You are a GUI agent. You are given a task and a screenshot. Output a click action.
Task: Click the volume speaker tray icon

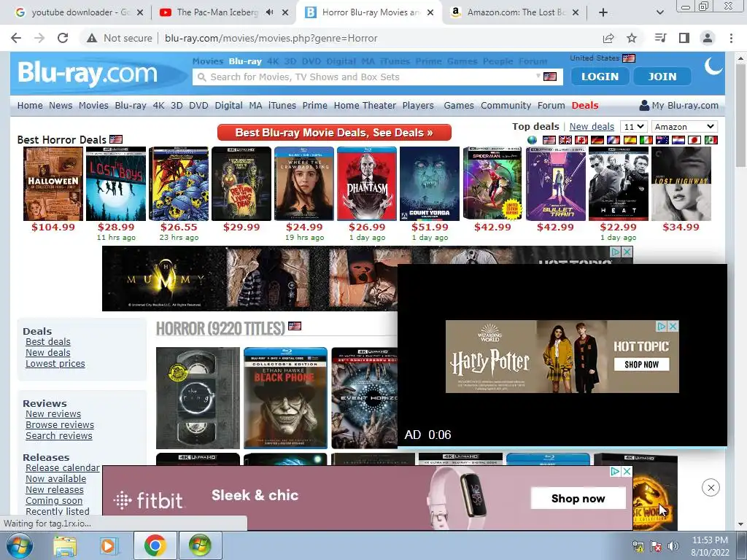pyautogui.click(x=673, y=546)
